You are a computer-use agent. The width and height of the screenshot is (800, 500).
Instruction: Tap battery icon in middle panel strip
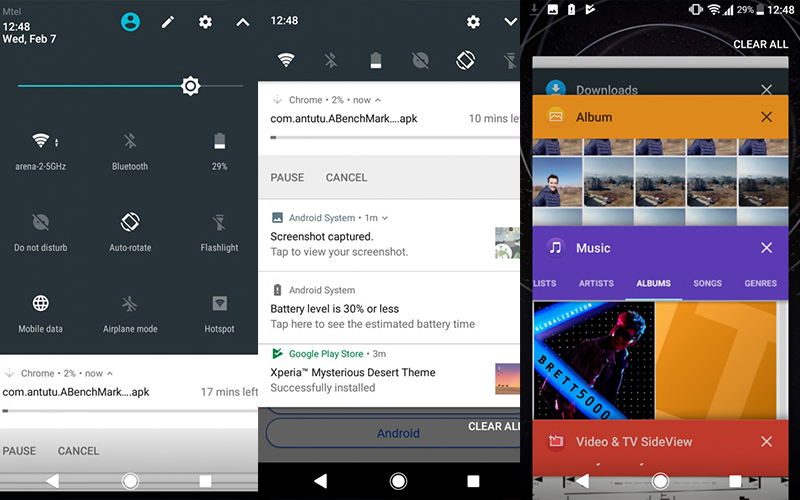376,60
